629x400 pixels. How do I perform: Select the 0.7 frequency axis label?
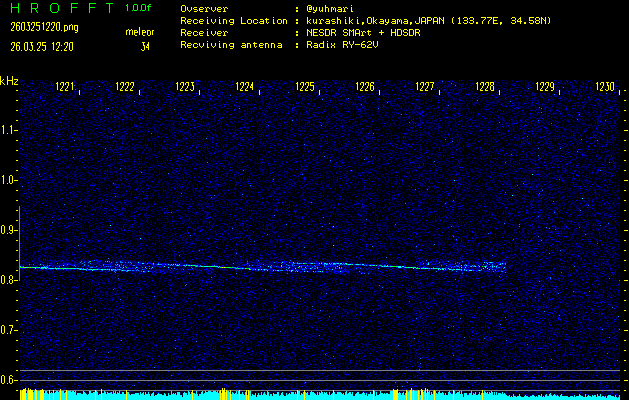pos(8,330)
